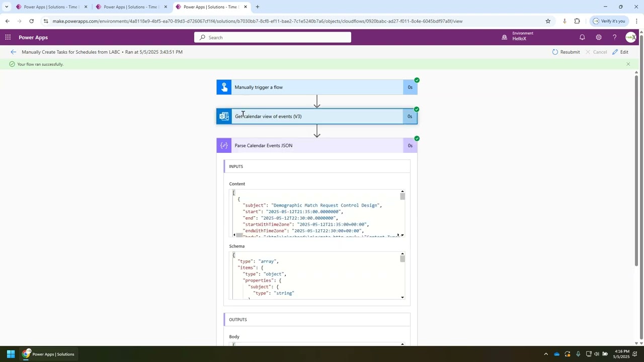Open the help question mark icon

(614, 37)
